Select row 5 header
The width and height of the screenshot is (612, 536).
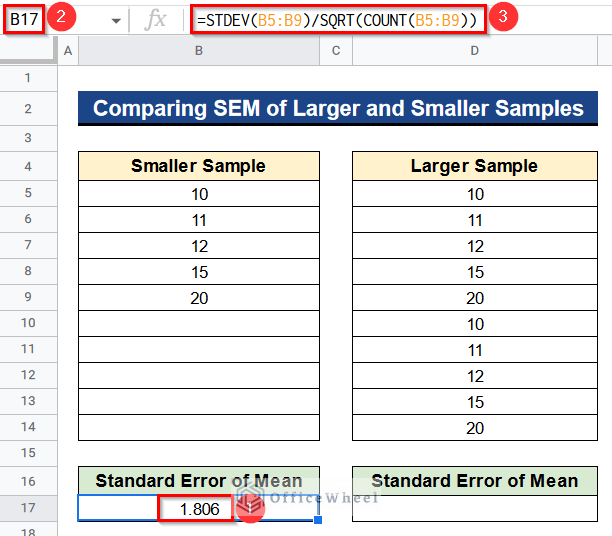(x=28, y=193)
